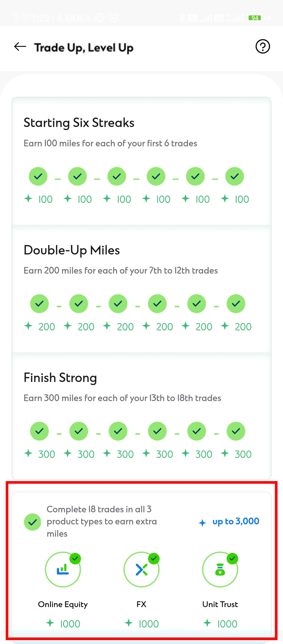Tap the back arrow icon
This screenshot has height=644, width=283.
[x=20, y=47]
